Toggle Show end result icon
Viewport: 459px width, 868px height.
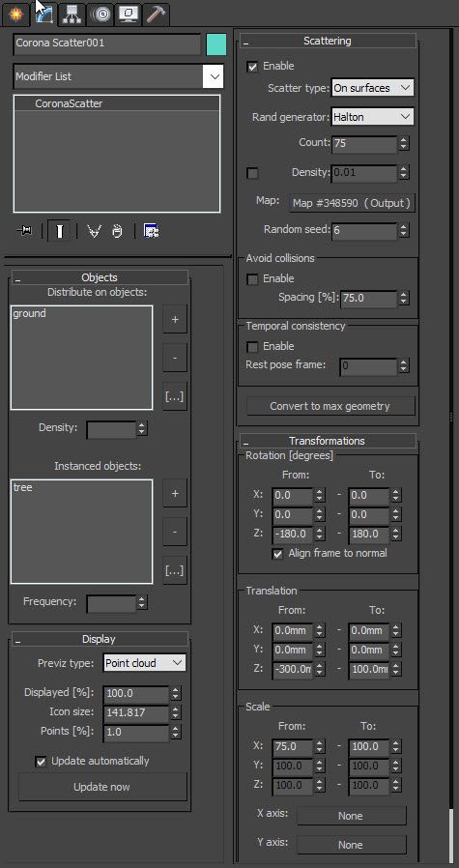(59, 231)
